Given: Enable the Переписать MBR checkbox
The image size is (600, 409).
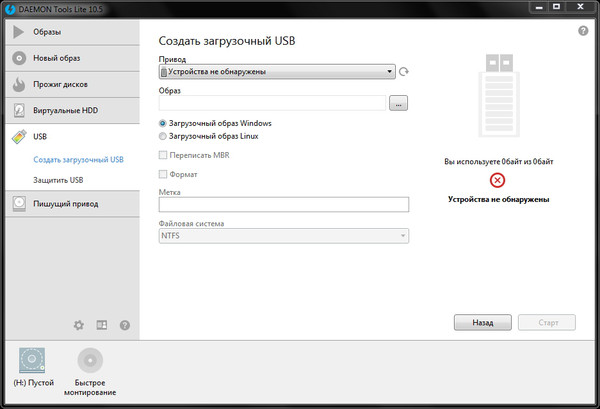Looking at the screenshot, I should click(x=163, y=156).
